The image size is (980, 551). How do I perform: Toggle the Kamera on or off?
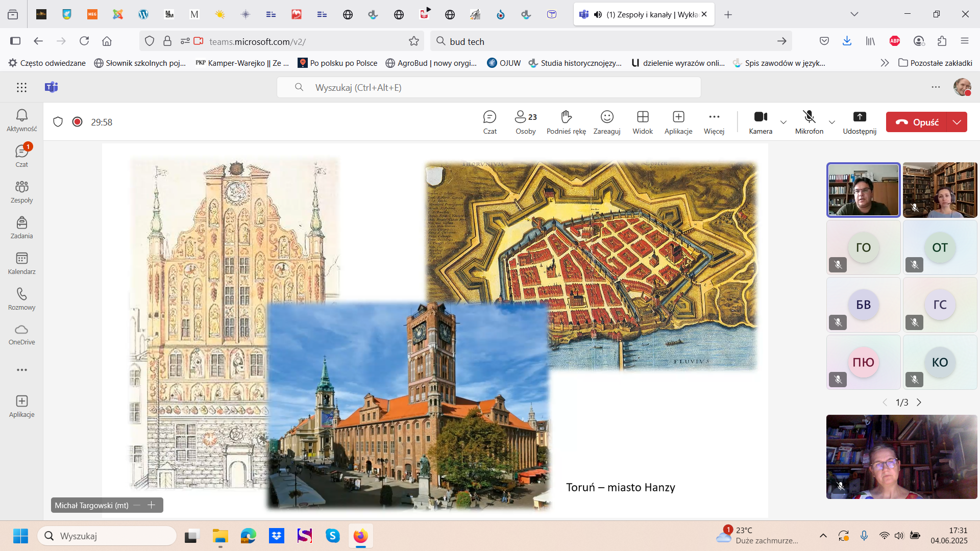(761, 122)
